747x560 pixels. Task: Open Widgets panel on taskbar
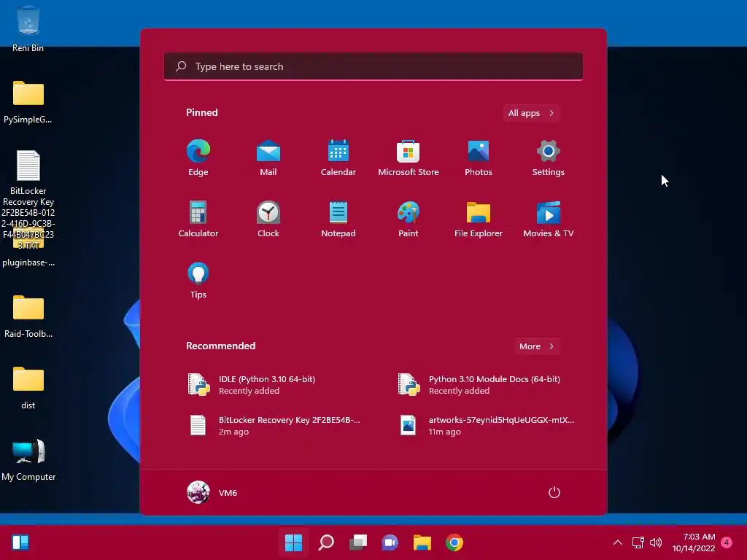coord(20,542)
